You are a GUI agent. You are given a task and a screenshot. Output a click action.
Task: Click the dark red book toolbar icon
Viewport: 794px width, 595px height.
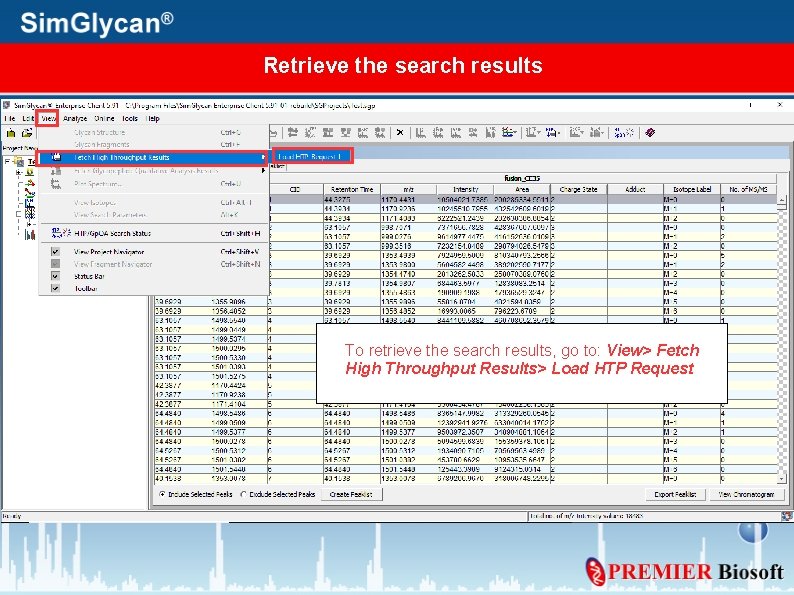(x=650, y=133)
